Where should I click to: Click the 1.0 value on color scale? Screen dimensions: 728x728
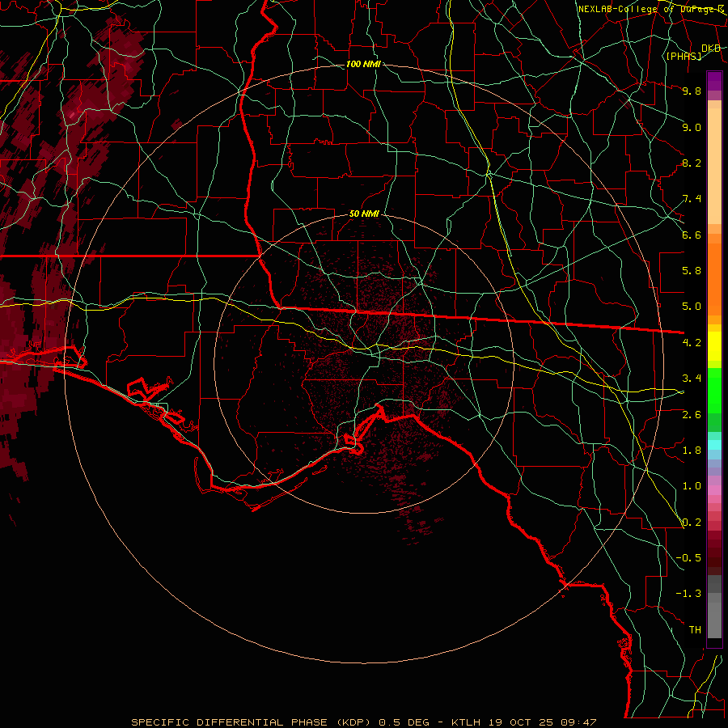click(692, 486)
